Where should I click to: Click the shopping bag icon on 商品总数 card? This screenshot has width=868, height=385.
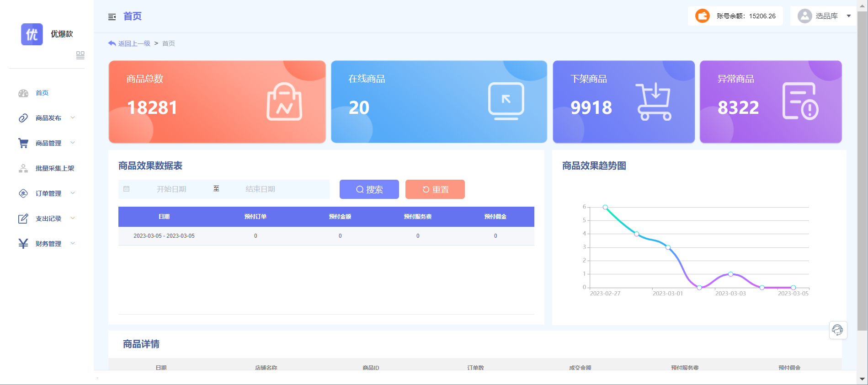[284, 102]
